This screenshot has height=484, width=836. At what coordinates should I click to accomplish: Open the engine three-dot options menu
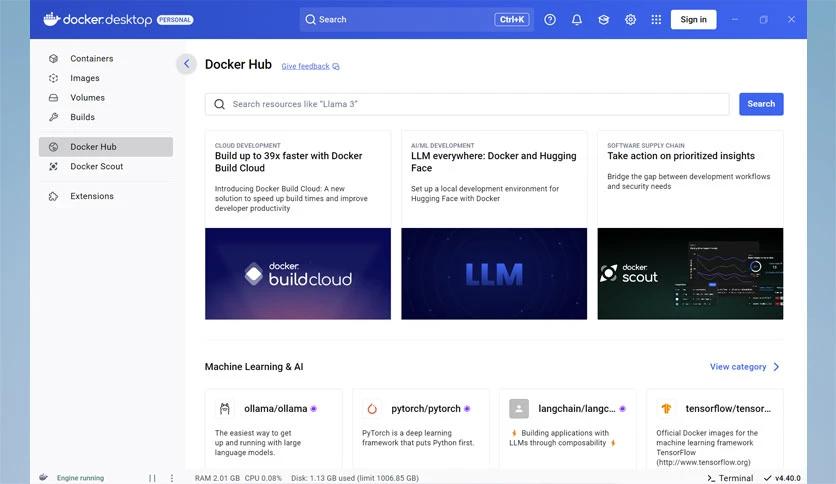pyautogui.click(x=172, y=478)
